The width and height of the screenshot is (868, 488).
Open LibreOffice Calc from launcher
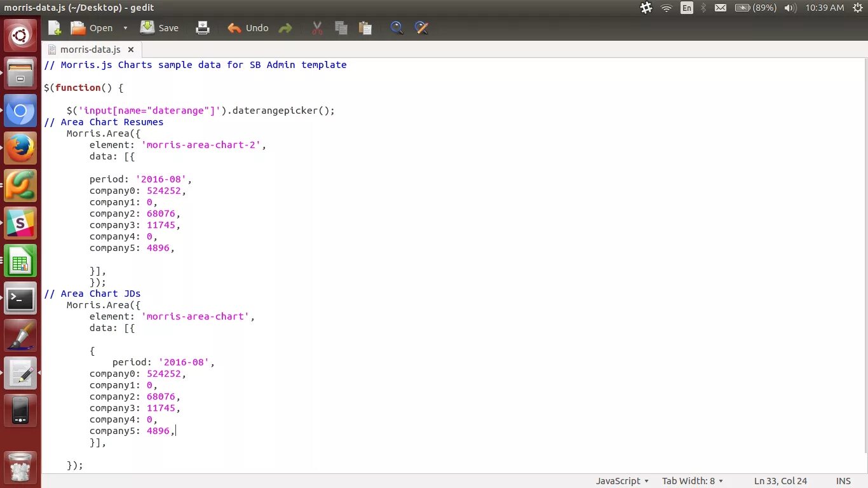coord(20,261)
